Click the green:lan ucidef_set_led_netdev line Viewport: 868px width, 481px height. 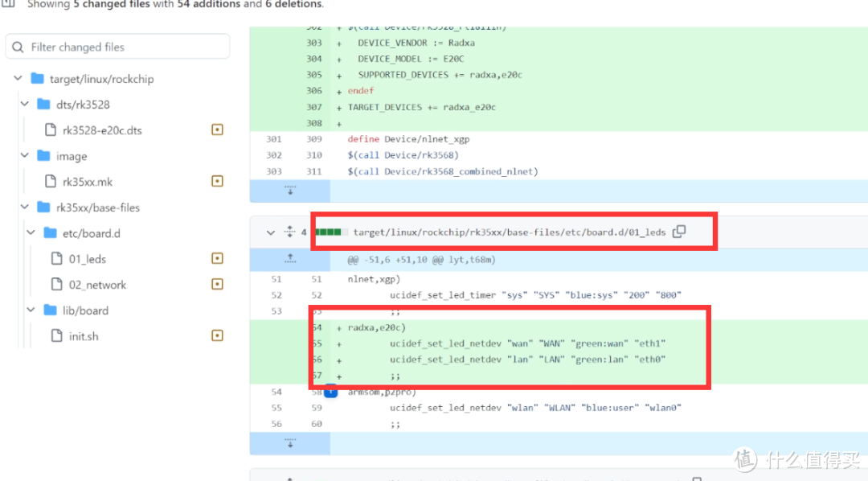click(x=527, y=360)
